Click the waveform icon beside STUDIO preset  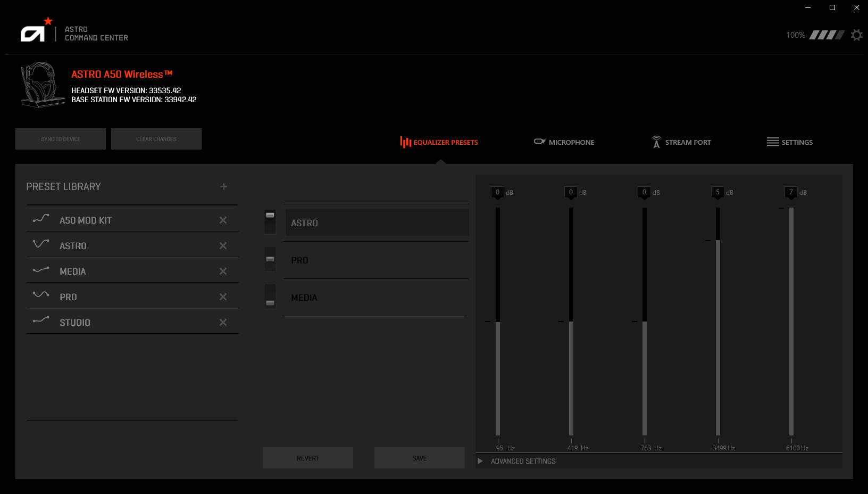tap(41, 321)
